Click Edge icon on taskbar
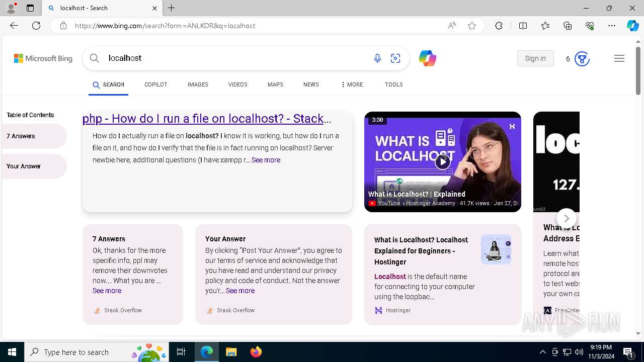The image size is (644, 362). coord(207,352)
